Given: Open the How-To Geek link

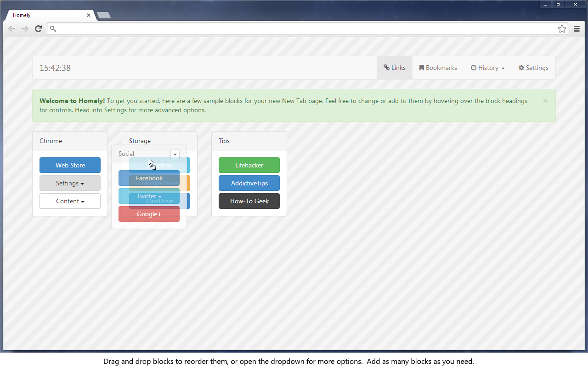Looking at the screenshot, I should click(249, 201).
